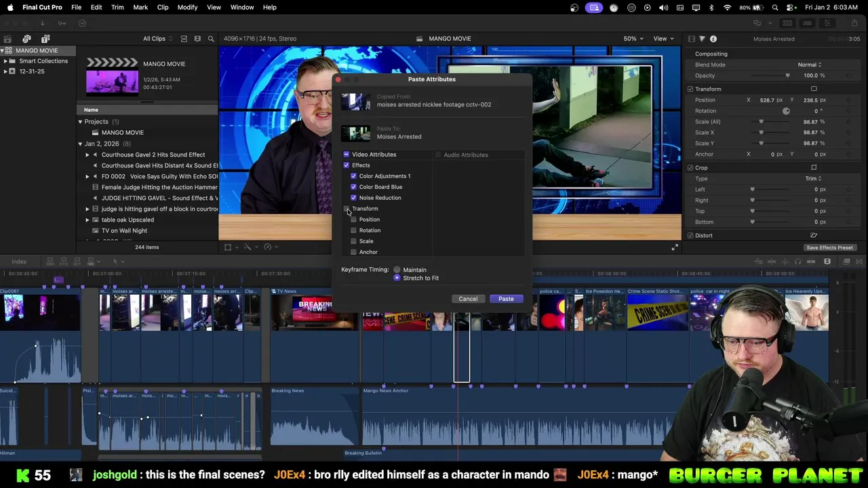Image resolution: width=868 pixels, height=488 pixels.
Task: Click the Crop on-screen controls icon
Action: 814,167
